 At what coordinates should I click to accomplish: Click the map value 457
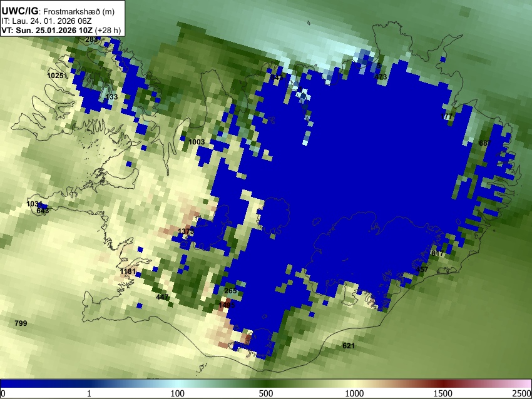pos(422,270)
